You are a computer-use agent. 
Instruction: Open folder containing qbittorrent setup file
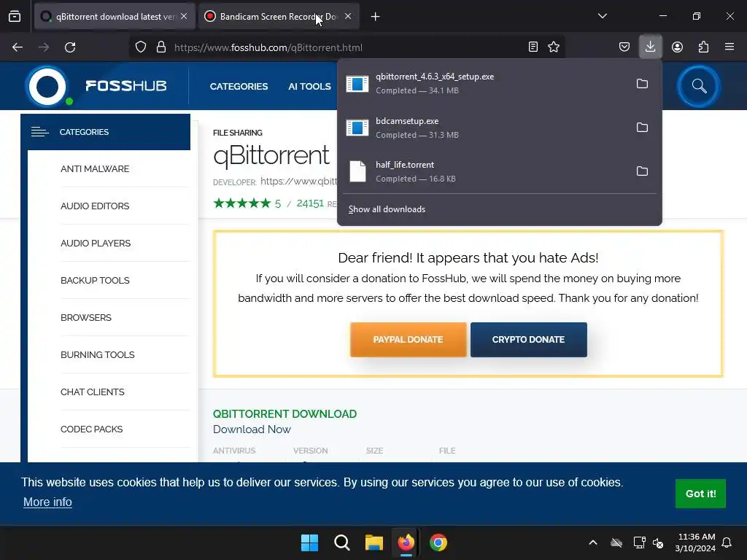coord(642,84)
